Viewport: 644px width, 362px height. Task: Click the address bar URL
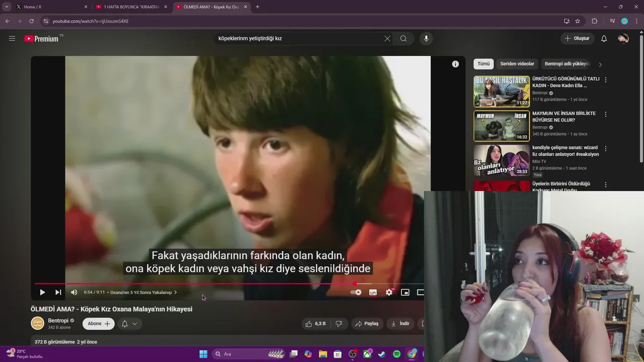[x=91, y=21]
